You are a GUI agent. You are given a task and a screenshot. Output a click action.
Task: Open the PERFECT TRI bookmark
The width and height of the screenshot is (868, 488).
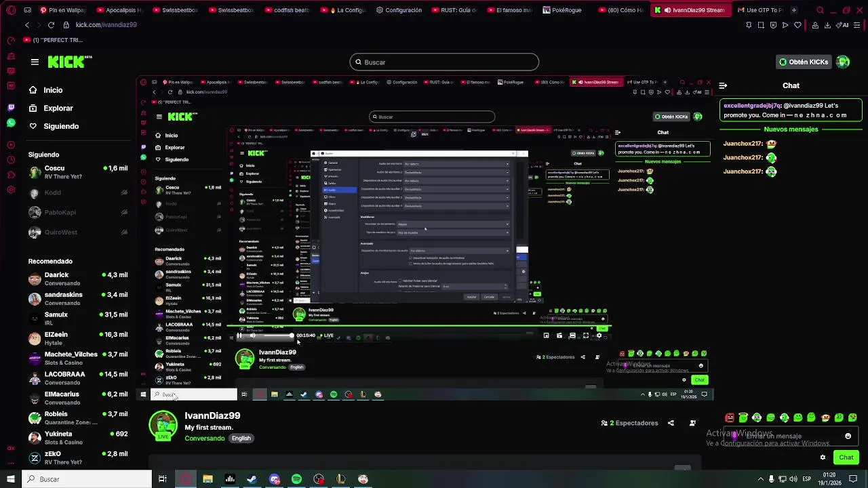(53, 40)
